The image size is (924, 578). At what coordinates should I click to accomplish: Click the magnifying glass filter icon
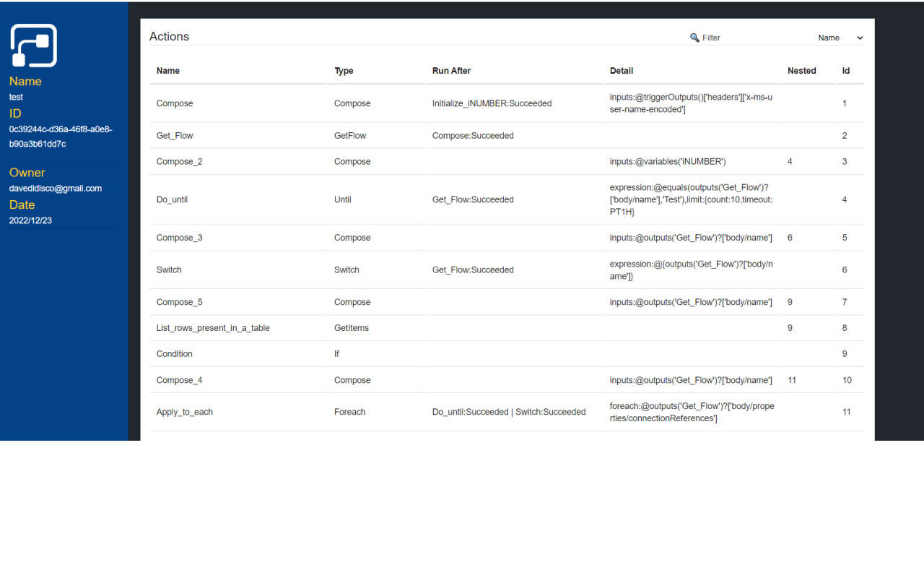694,38
